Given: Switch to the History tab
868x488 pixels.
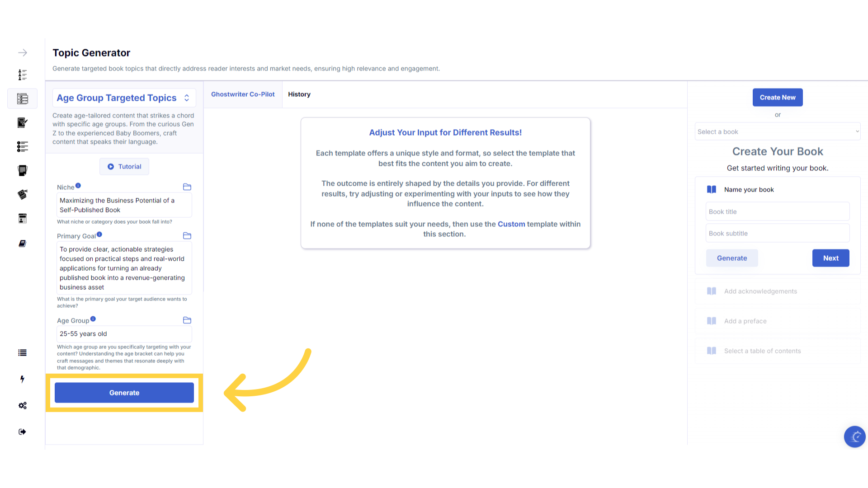Looking at the screenshot, I should 299,94.
